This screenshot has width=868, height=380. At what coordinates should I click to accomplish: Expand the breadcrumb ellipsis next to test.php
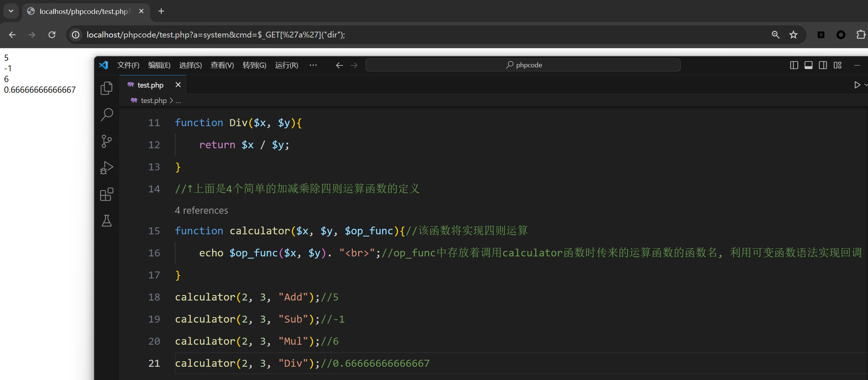(x=178, y=100)
